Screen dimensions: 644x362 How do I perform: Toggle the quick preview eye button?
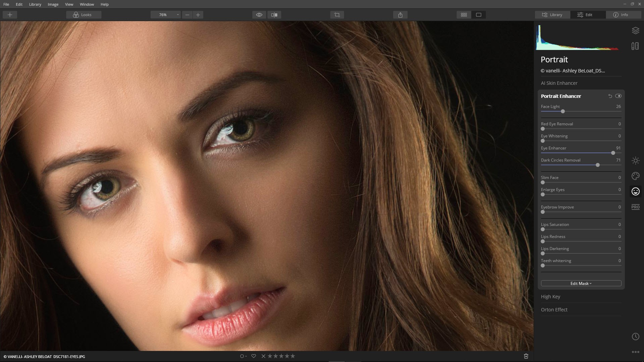[x=259, y=15]
